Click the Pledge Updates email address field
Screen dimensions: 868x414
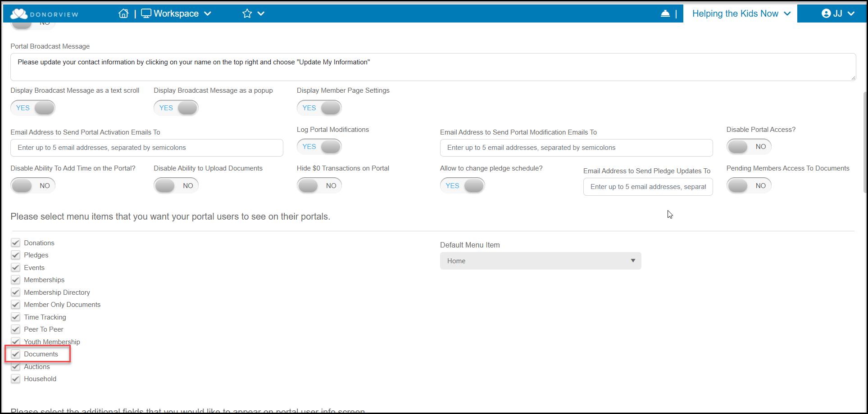[x=648, y=187]
